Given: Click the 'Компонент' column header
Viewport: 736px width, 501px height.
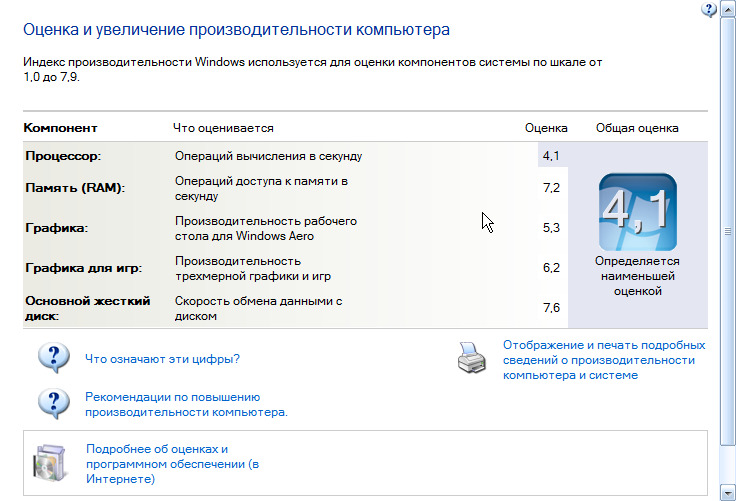Looking at the screenshot, I should click(60, 128).
